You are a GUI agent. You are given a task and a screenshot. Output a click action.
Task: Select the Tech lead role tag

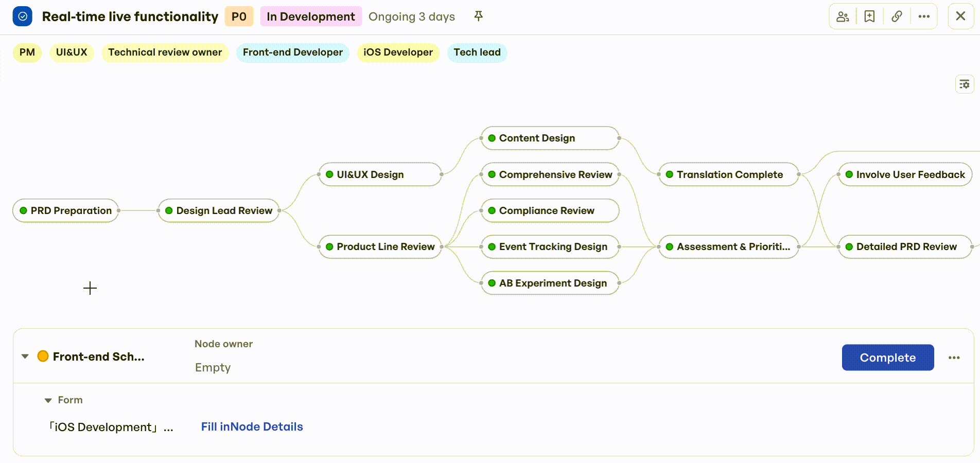(x=477, y=52)
